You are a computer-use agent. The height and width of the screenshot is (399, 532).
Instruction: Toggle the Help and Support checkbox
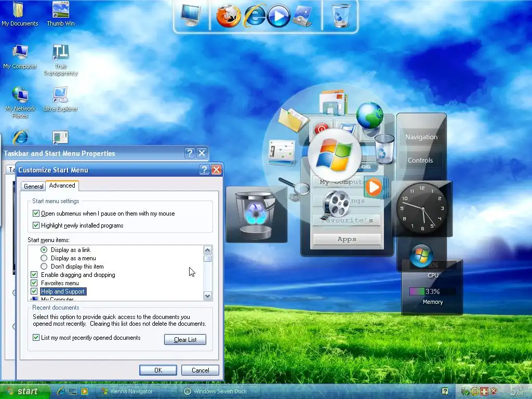pos(34,291)
